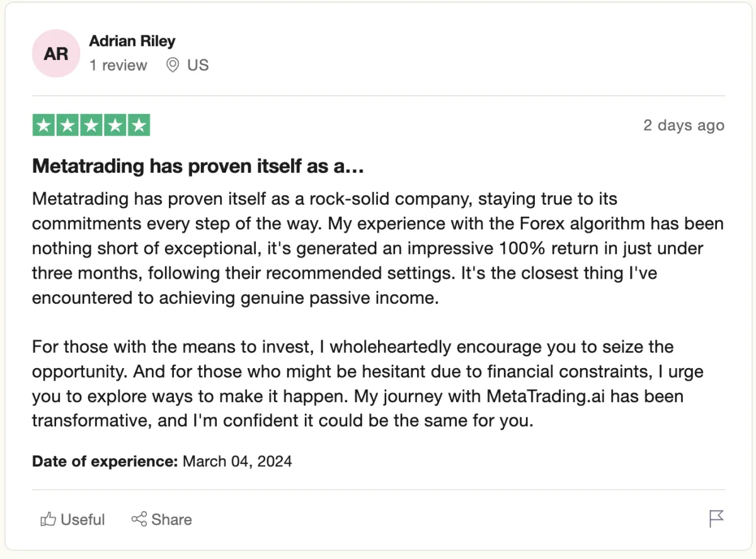Open Adrian Riley's reviewer profile name
Image resolution: width=756 pixels, height=559 pixels.
tap(132, 41)
